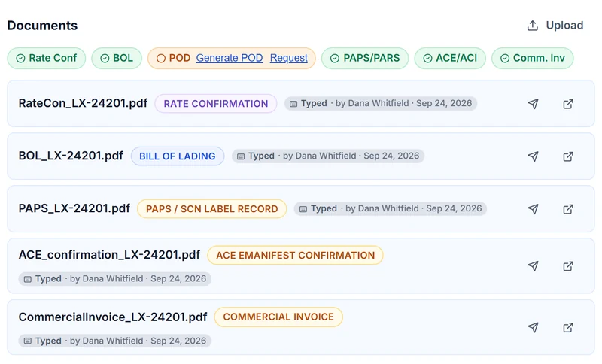Click Typed metadata pill on RateCon row
The width and height of the screenshot is (602, 364).
381,103
